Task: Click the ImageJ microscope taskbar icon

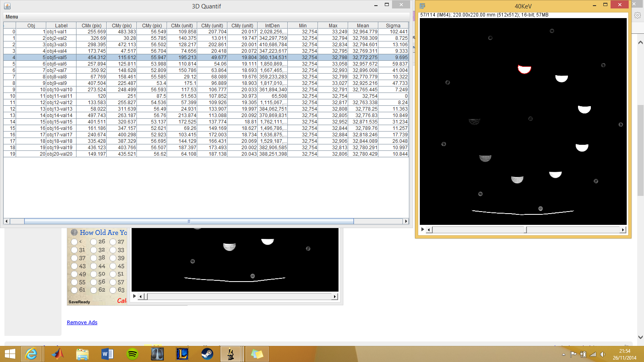Action: coord(231,354)
